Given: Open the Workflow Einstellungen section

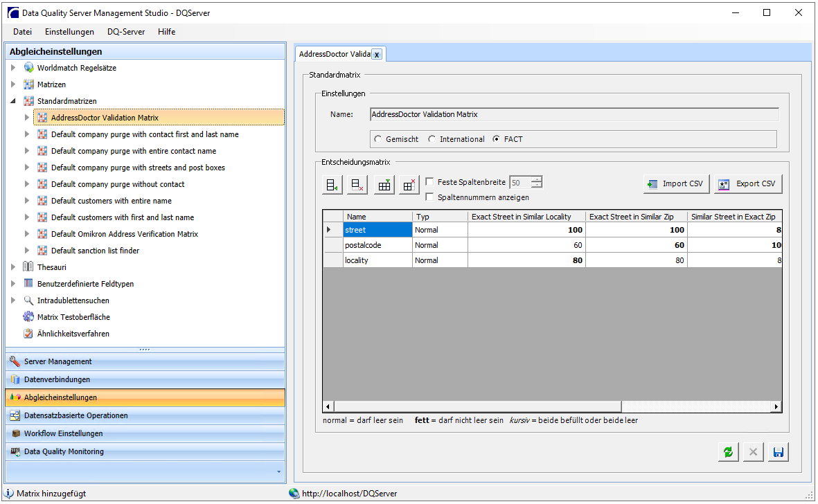Looking at the screenshot, I should 145,433.
